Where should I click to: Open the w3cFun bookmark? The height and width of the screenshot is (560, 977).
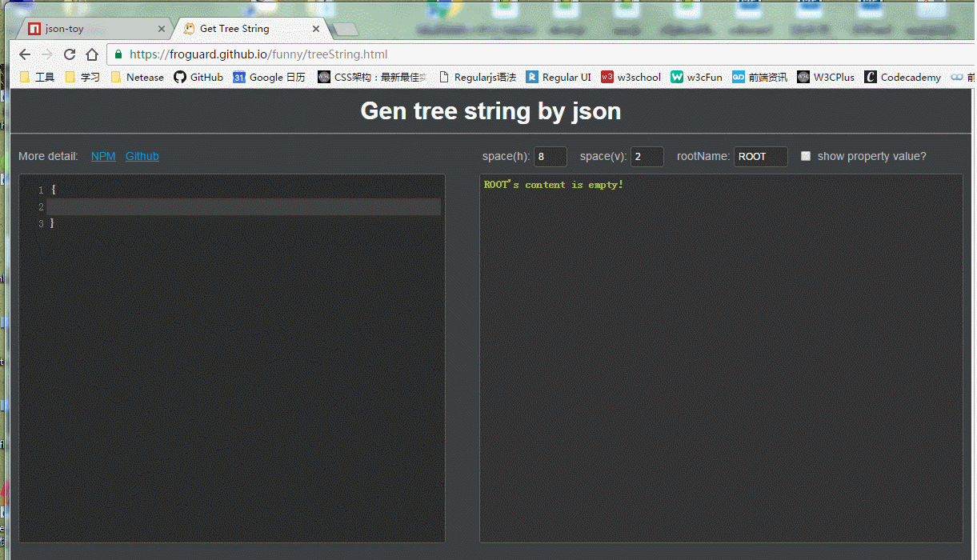[696, 77]
